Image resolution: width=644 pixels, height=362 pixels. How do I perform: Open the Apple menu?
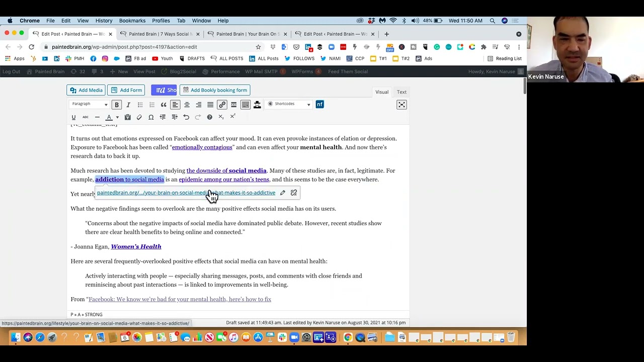10,21
